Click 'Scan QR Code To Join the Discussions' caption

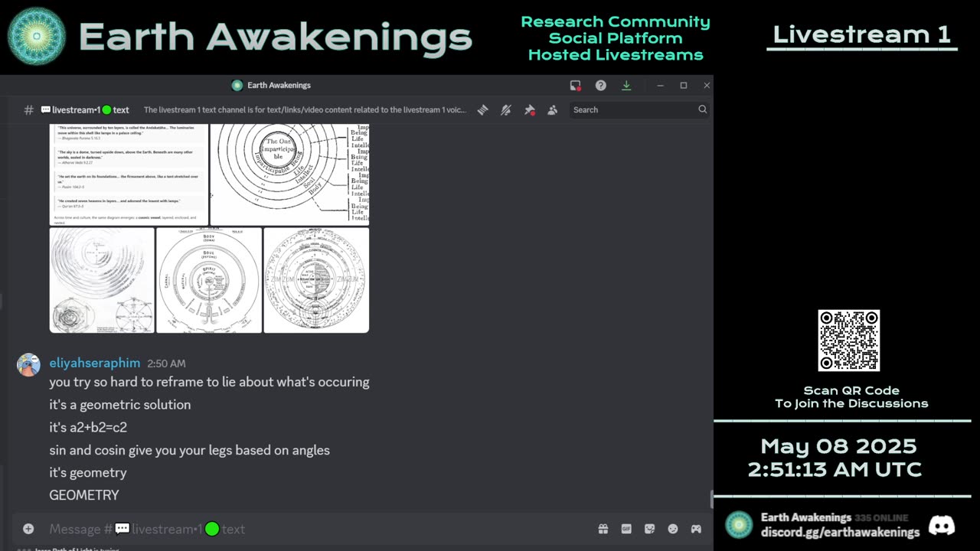[851, 397]
